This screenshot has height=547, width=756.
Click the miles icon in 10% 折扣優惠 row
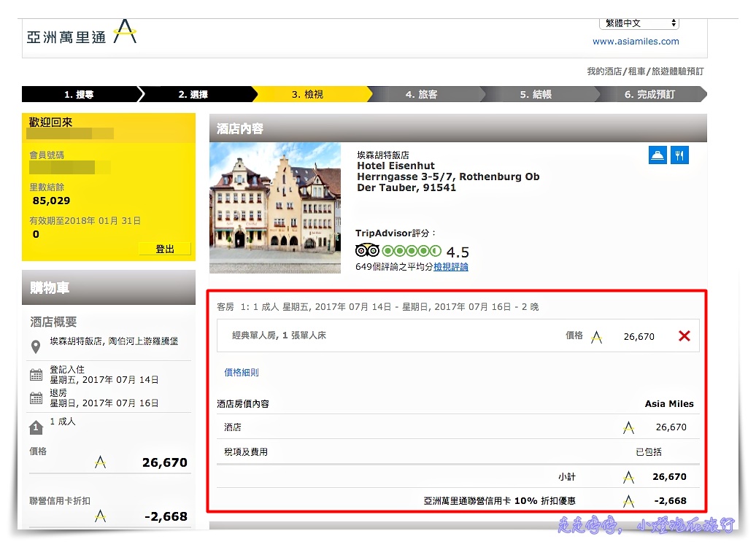628,501
